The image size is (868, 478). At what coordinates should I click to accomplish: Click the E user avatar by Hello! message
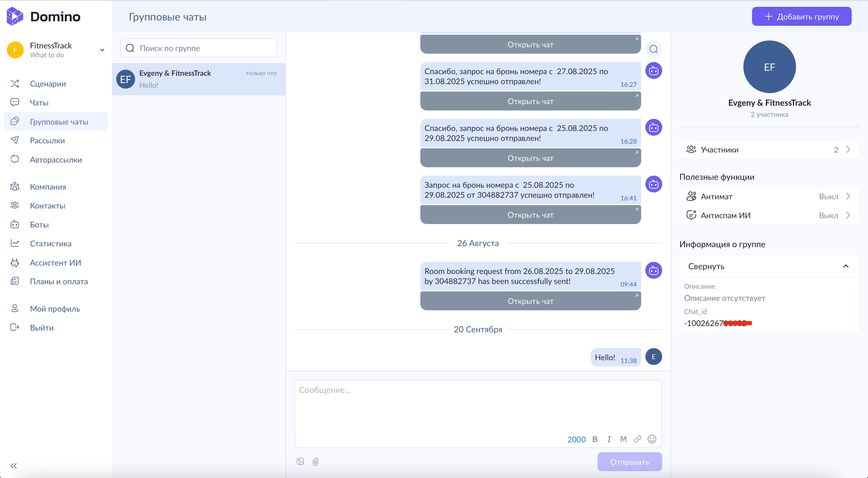click(x=653, y=357)
